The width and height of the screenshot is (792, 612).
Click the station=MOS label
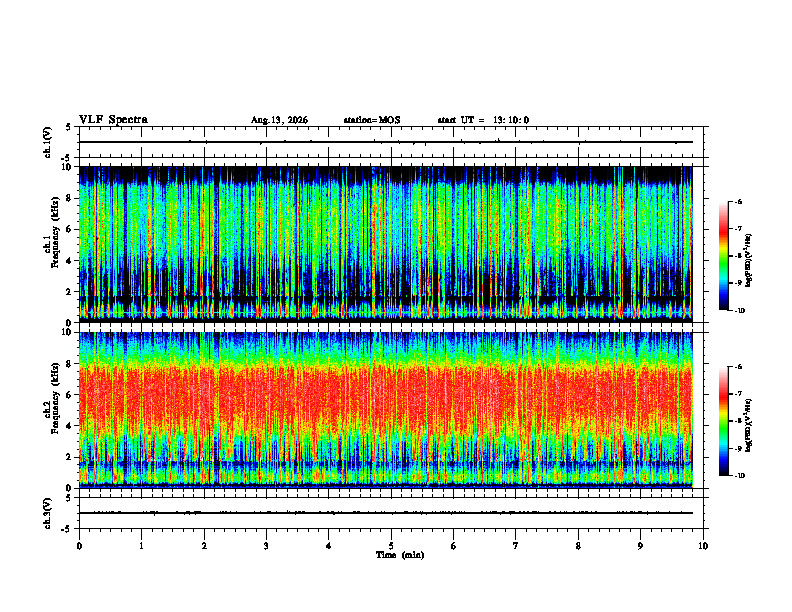[x=372, y=120]
